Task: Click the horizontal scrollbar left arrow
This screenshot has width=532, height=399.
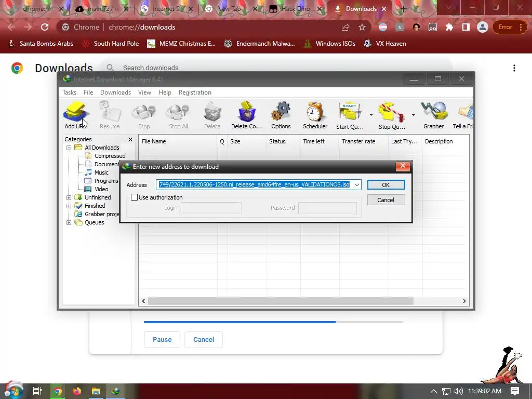Action: click(x=143, y=301)
